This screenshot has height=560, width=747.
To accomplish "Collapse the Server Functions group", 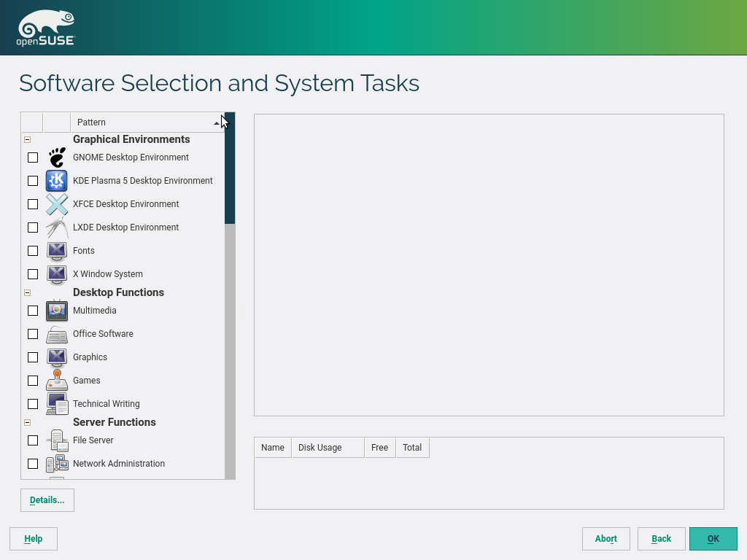I will pyautogui.click(x=27, y=422).
